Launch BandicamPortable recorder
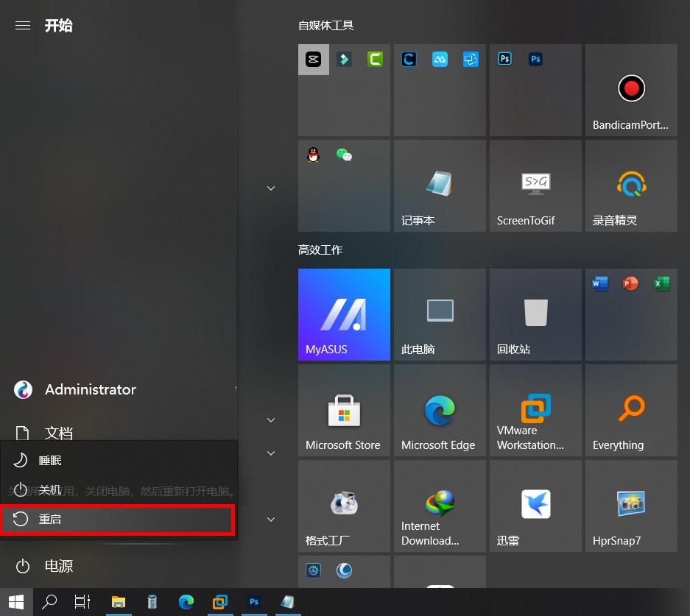 (631, 91)
